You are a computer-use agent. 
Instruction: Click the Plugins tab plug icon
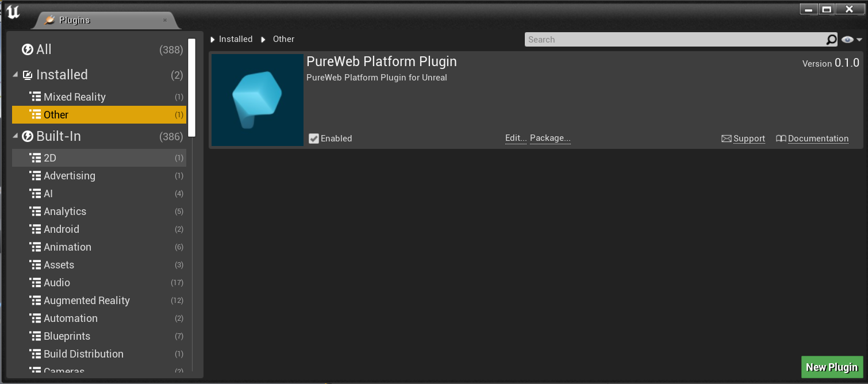tap(49, 20)
